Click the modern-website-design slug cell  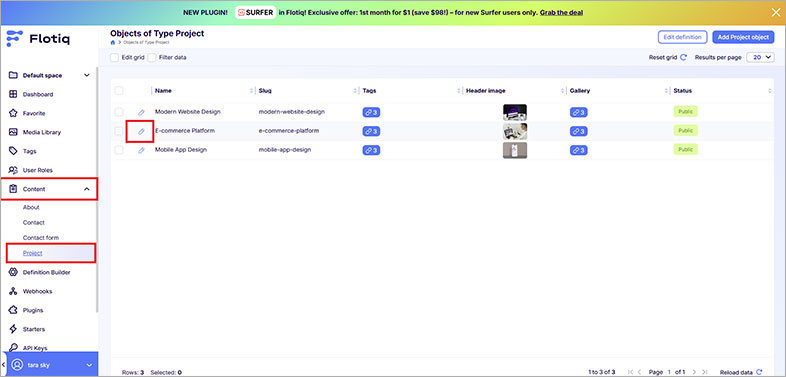291,112
